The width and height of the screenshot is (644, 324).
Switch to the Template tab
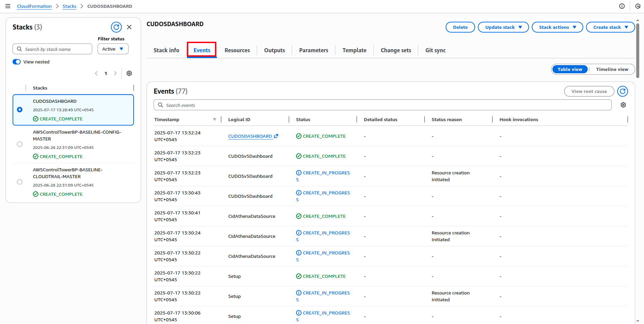click(x=354, y=50)
